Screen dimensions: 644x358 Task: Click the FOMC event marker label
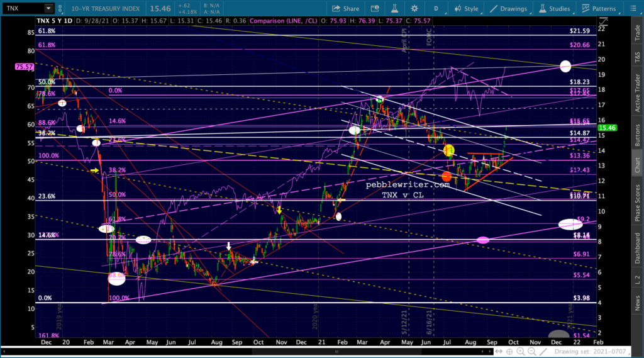(x=429, y=37)
